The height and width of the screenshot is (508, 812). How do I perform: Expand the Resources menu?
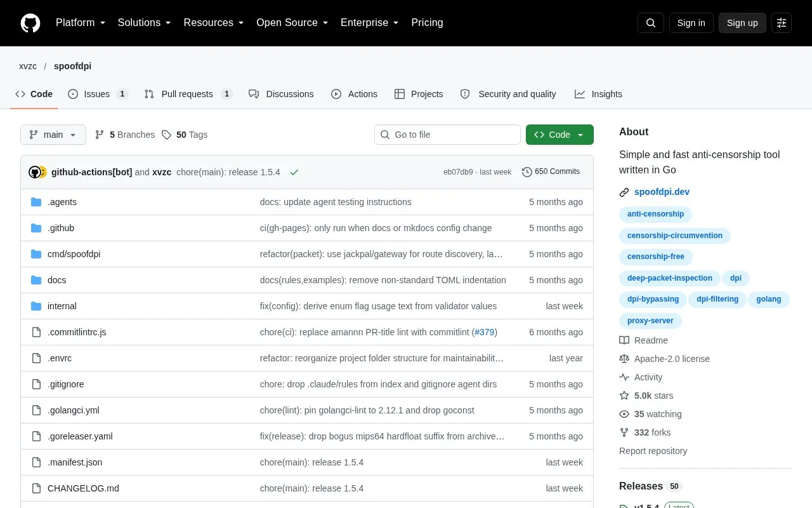214,23
